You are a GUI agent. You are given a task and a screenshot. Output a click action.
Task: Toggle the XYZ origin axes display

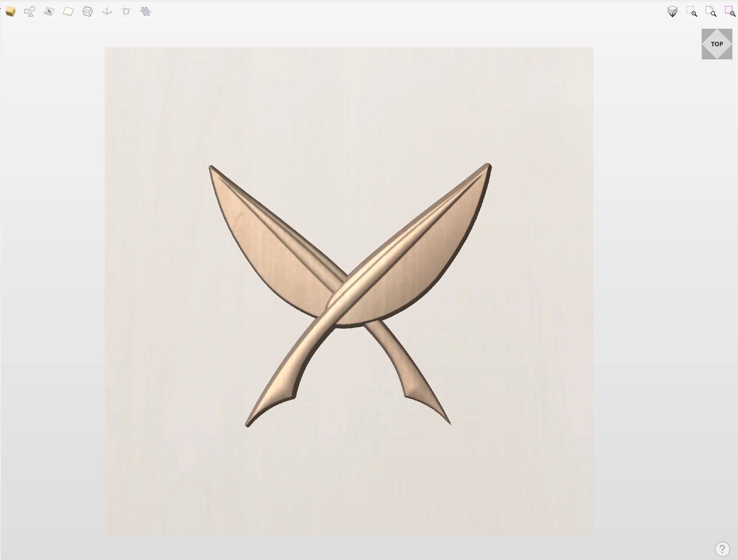(107, 11)
